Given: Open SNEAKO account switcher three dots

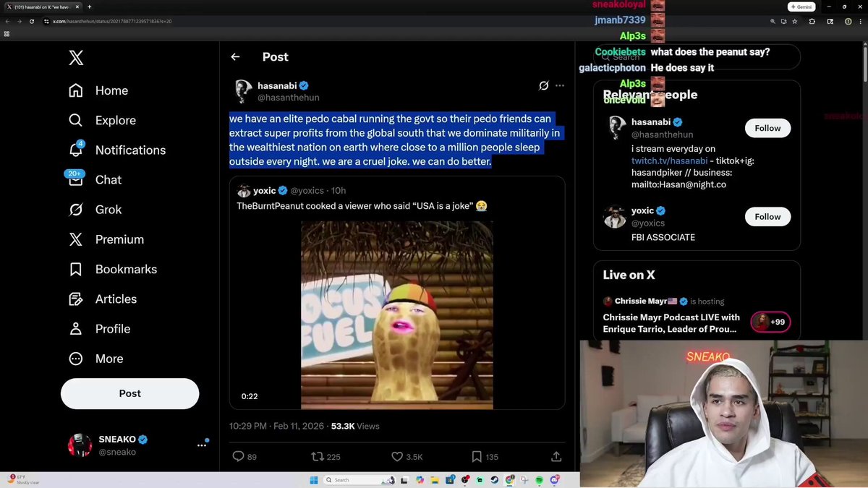Looking at the screenshot, I should [202, 445].
